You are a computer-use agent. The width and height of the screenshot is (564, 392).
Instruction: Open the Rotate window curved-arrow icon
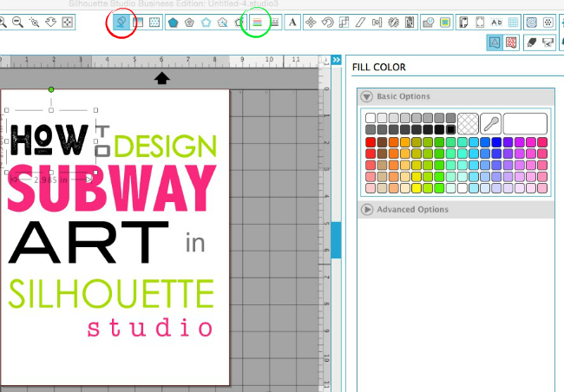coord(327,23)
